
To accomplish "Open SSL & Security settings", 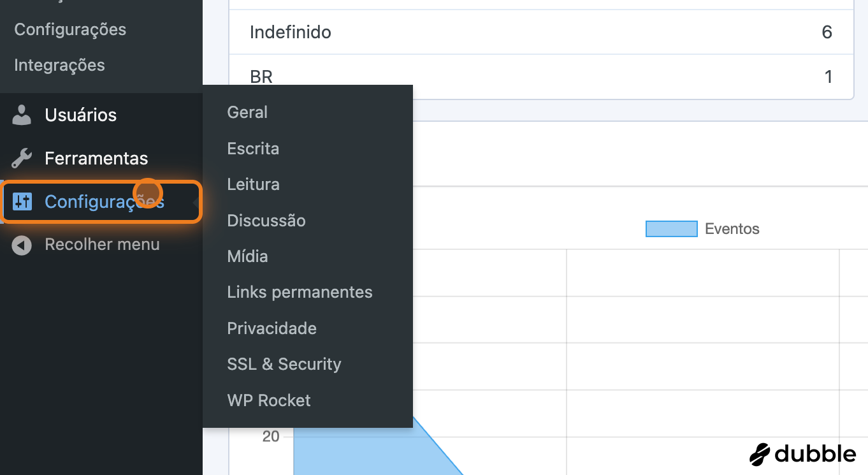I will (284, 364).
